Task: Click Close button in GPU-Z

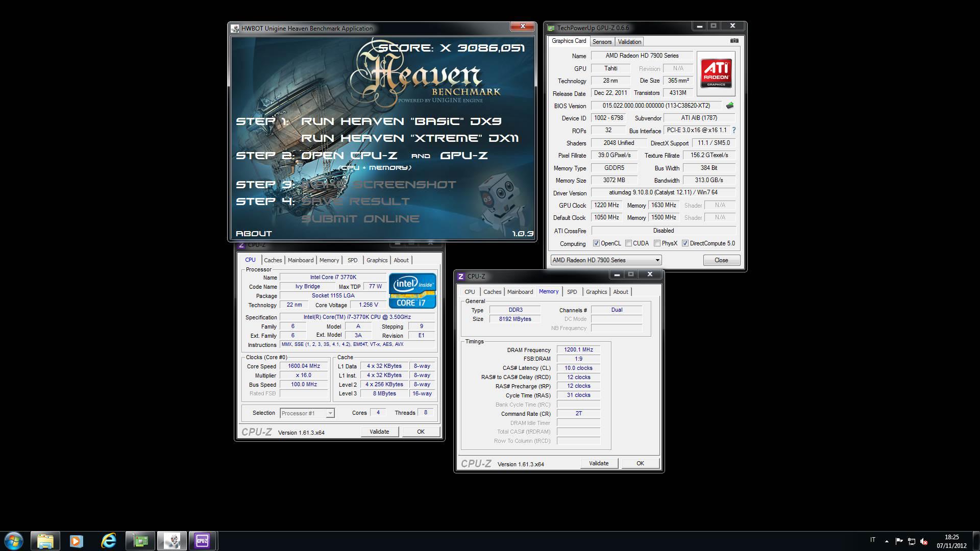Action: 721,260
